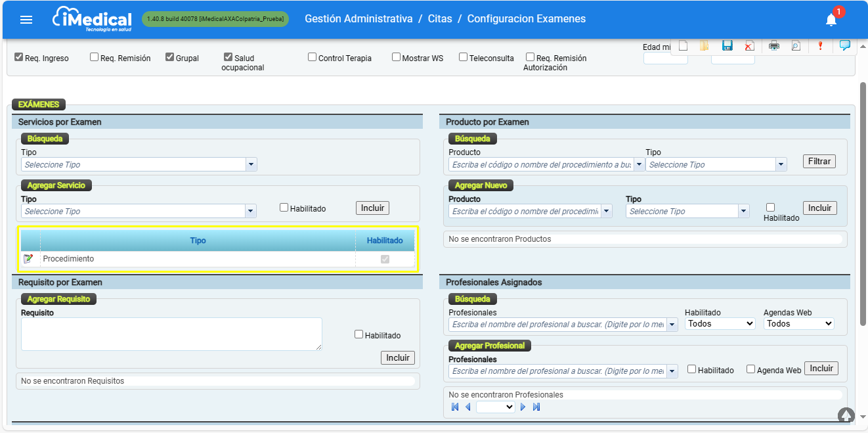Click 'No se encontraron Requisitos' message

click(x=72, y=381)
